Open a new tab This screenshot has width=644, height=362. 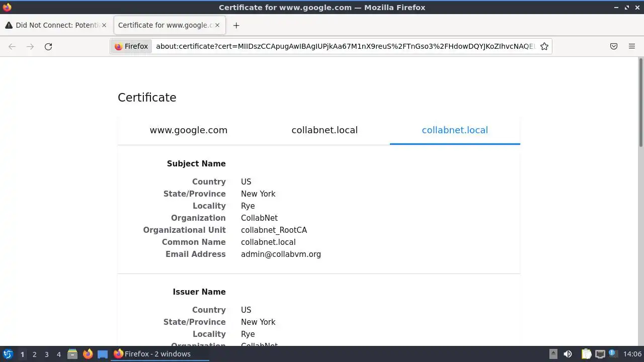point(236,25)
